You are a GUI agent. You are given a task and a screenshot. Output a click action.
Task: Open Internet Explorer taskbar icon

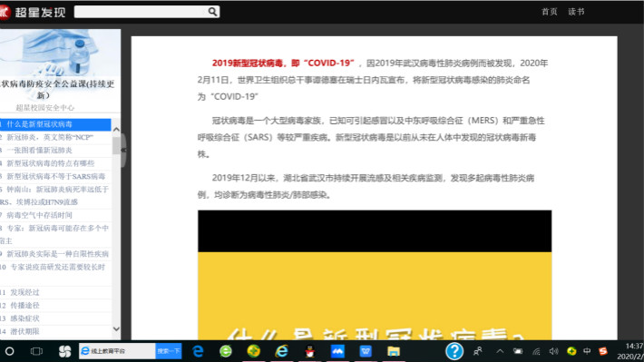(x=282, y=351)
